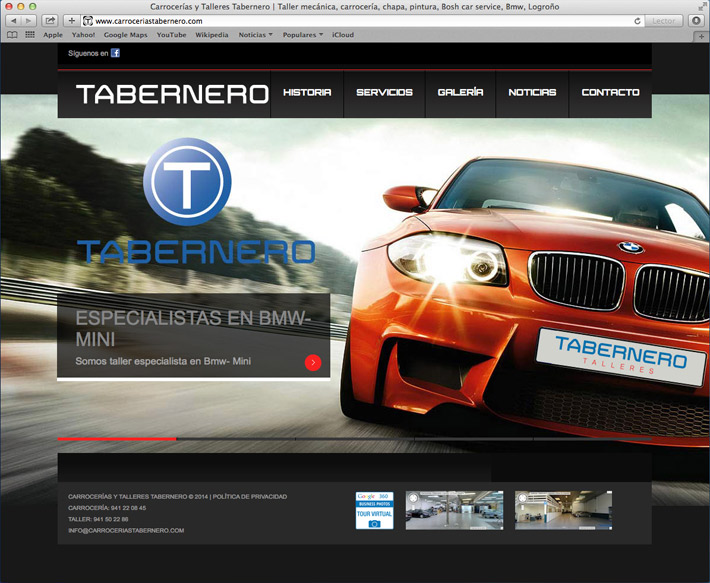The width and height of the screenshot is (710, 583).
Task: Open the Share button in Safari toolbar
Action: pos(50,21)
